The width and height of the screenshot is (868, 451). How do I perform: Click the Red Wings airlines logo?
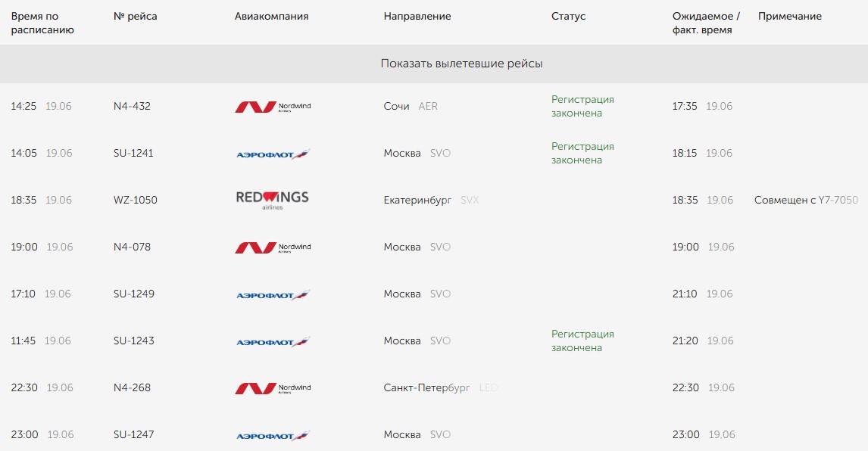(x=273, y=200)
